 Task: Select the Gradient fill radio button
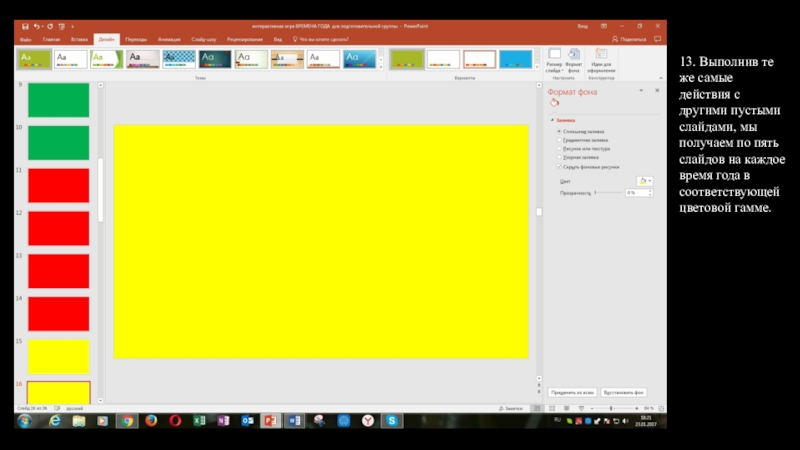click(558, 140)
